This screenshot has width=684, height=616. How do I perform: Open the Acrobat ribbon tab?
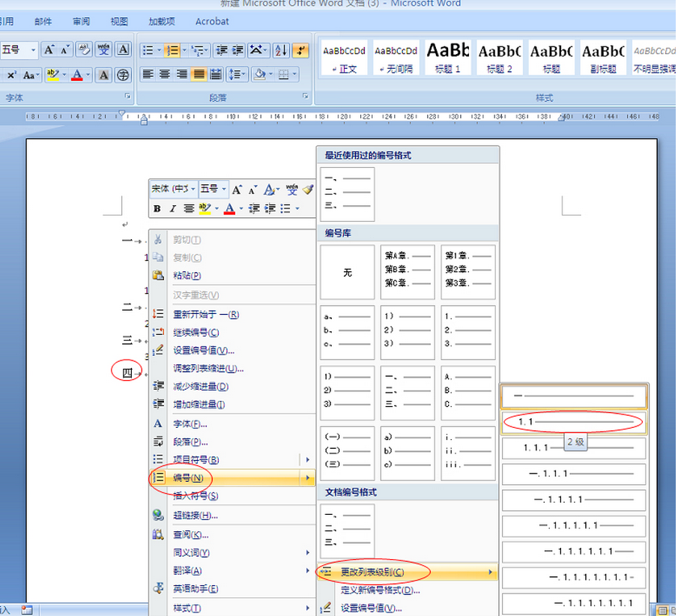pos(212,22)
